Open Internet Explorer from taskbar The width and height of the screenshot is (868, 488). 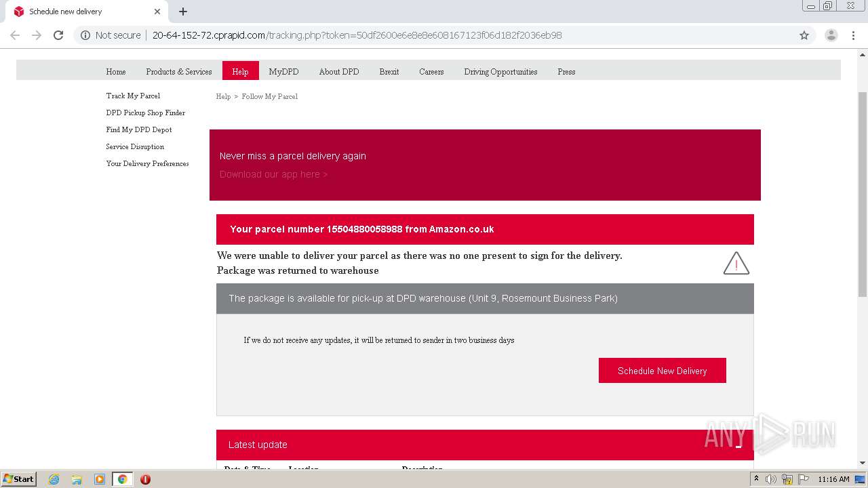(54, 479)
